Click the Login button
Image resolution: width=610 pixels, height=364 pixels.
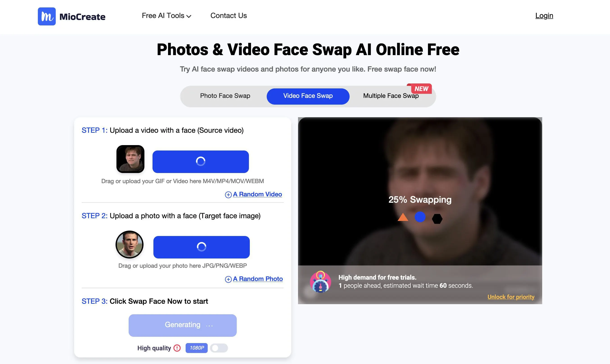[x=544, y=16]
